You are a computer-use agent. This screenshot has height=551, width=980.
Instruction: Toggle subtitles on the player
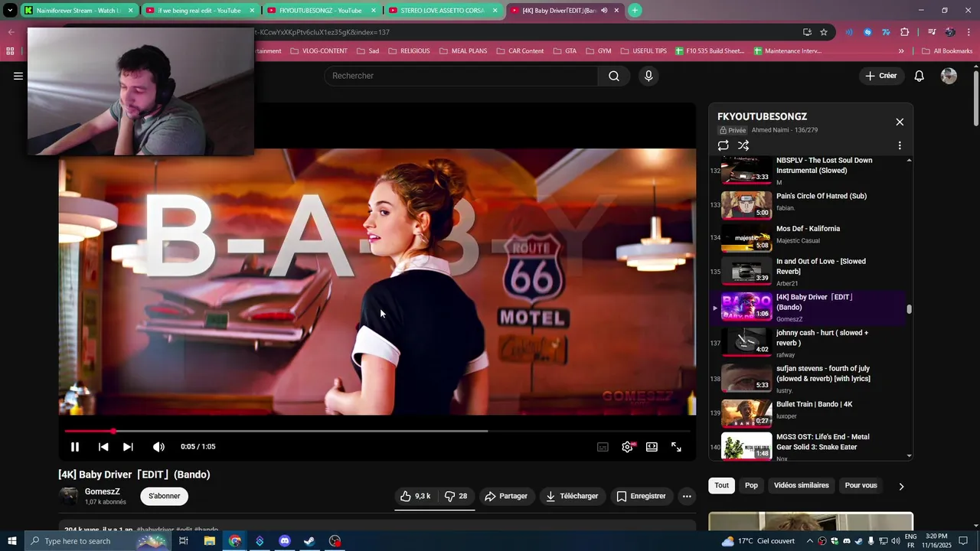pyautogui.click(x=603, y=447)
